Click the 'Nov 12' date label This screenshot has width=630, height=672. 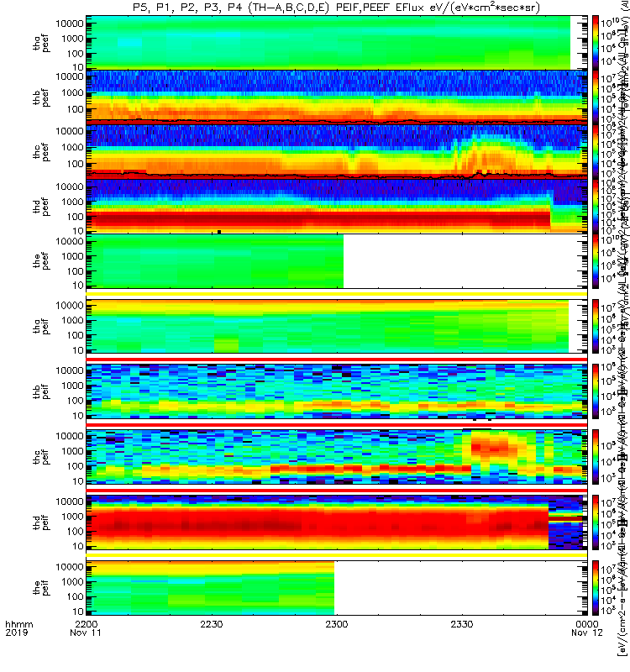click(x=586, y=633)
